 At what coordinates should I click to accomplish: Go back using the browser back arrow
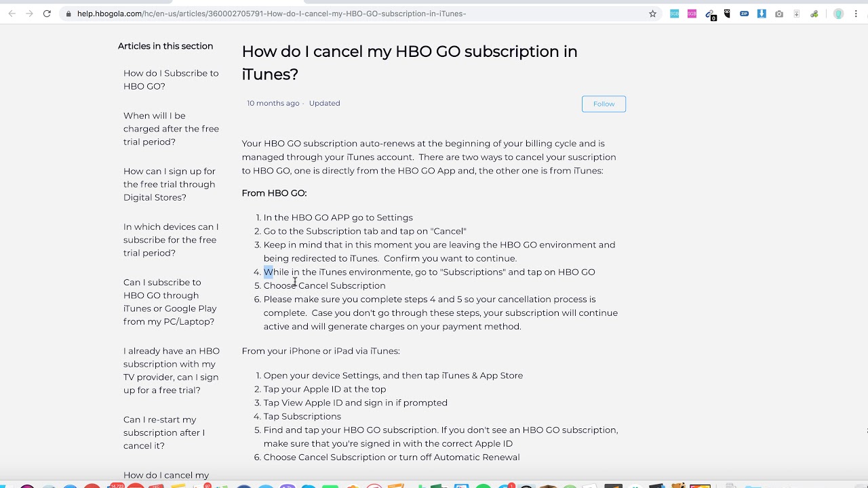coord(12,14)
